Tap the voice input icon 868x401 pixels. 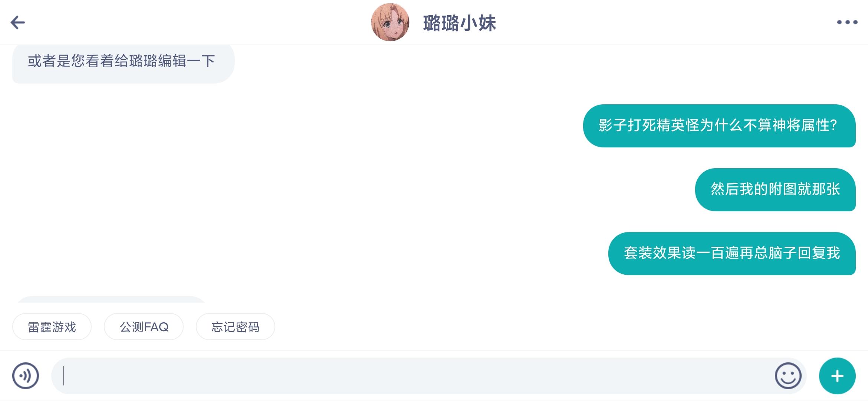(26, 376)
